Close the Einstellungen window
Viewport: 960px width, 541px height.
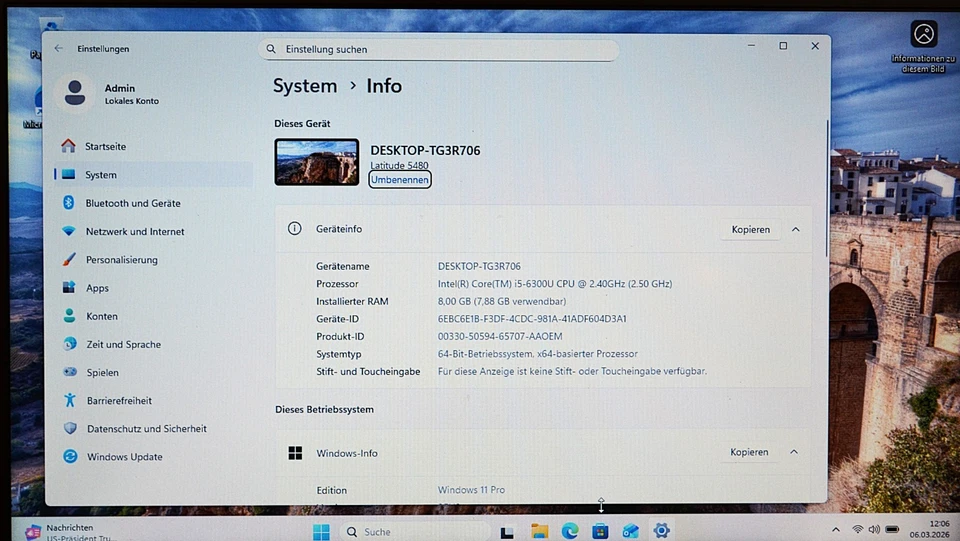815,46
